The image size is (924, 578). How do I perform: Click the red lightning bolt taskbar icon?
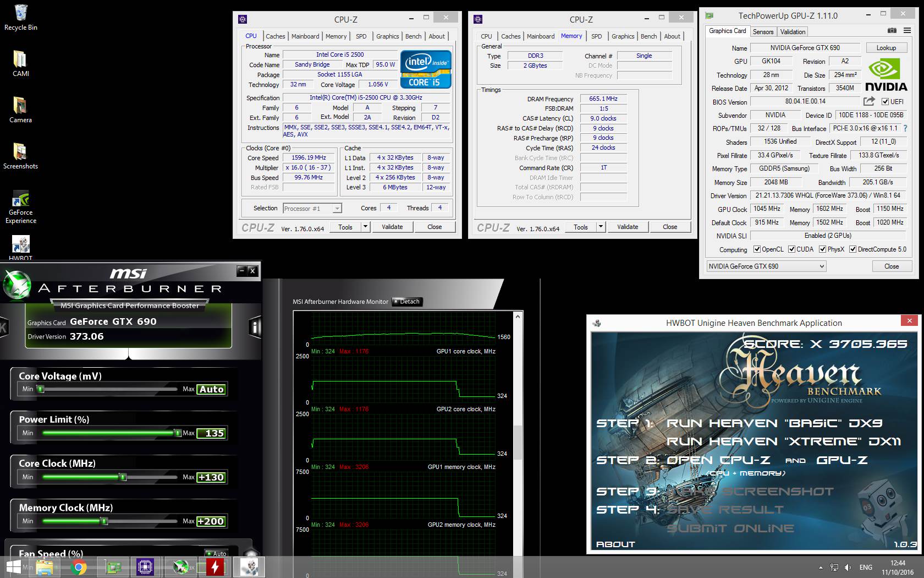pos(215,567)
